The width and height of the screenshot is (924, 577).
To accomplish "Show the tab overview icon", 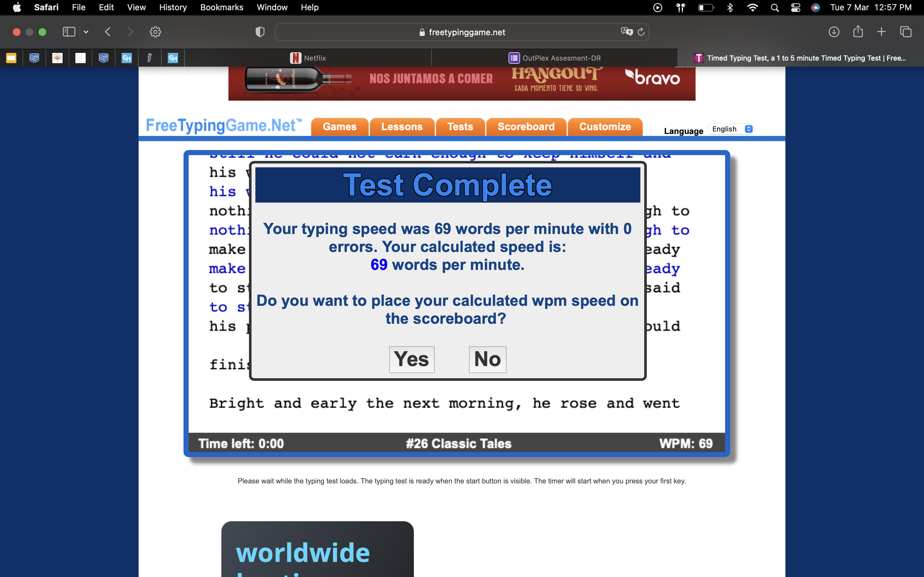I will click(x=905, y=32).
